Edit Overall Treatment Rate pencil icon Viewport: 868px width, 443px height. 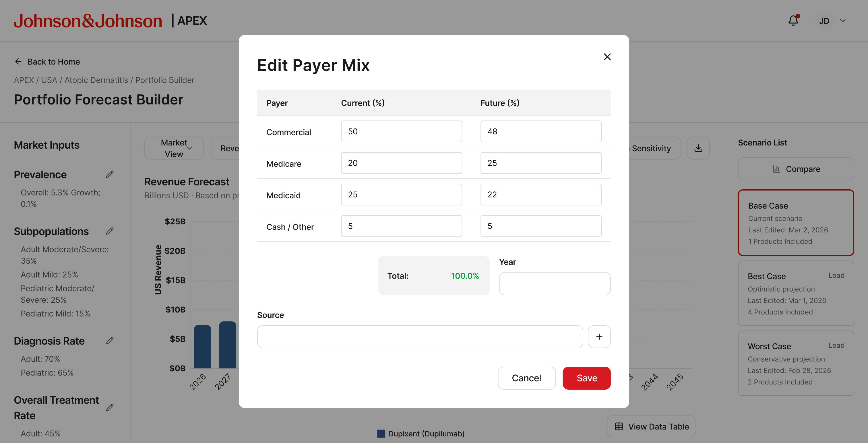click(110, 408)
